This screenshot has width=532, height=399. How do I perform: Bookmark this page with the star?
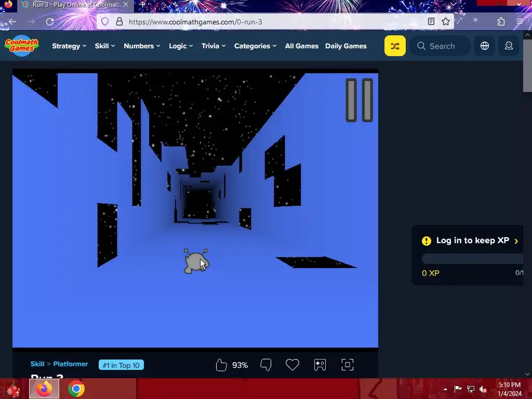(x=446, y=22)
